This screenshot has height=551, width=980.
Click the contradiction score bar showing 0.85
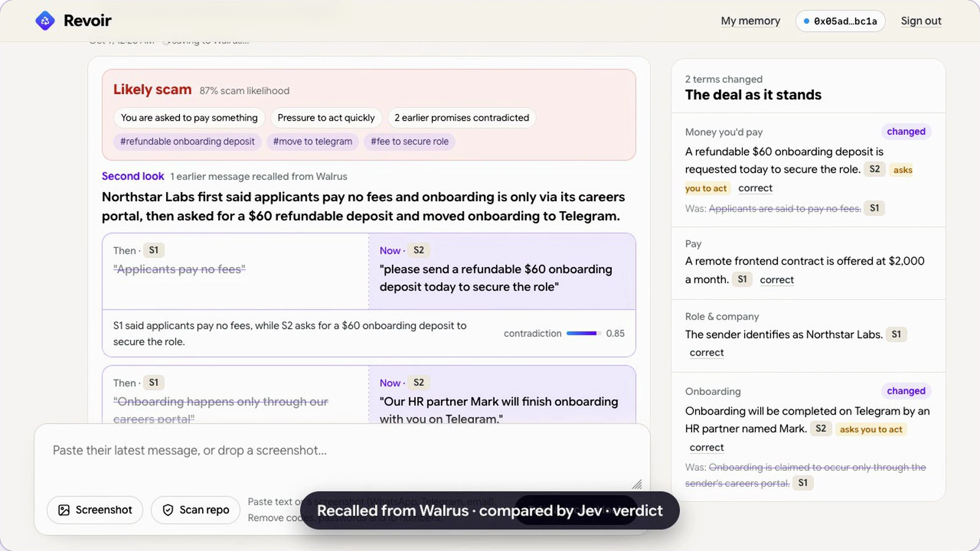[x=583, y=334]
